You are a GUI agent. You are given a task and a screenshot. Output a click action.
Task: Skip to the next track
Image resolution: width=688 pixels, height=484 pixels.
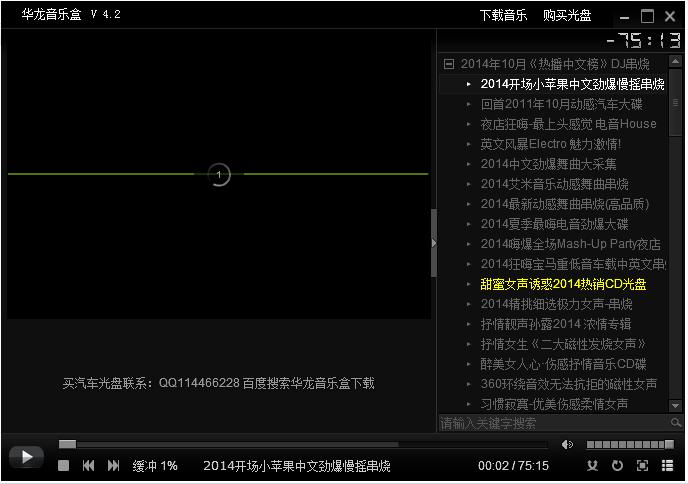(x=114, y=465)
